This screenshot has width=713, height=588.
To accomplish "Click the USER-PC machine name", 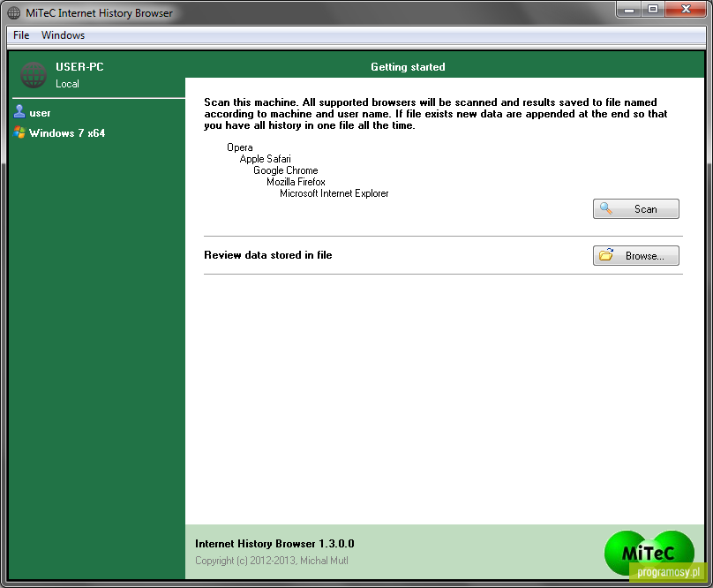I will point(79,67).
